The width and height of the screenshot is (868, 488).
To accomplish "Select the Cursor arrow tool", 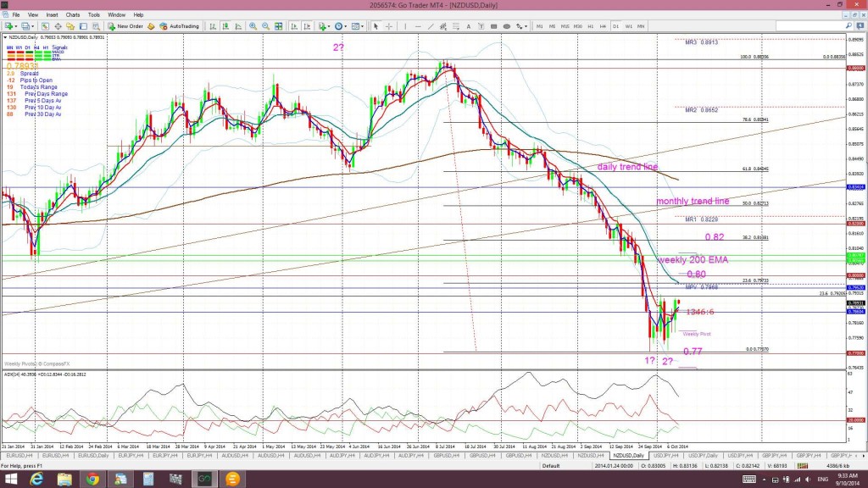I will click(x=376, y=26).
